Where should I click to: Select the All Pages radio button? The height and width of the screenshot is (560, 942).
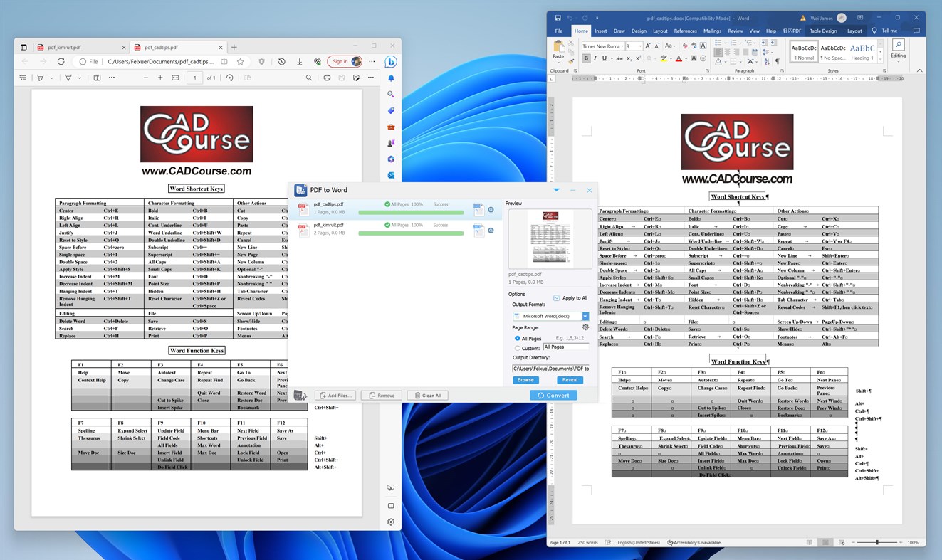[517, 338]
